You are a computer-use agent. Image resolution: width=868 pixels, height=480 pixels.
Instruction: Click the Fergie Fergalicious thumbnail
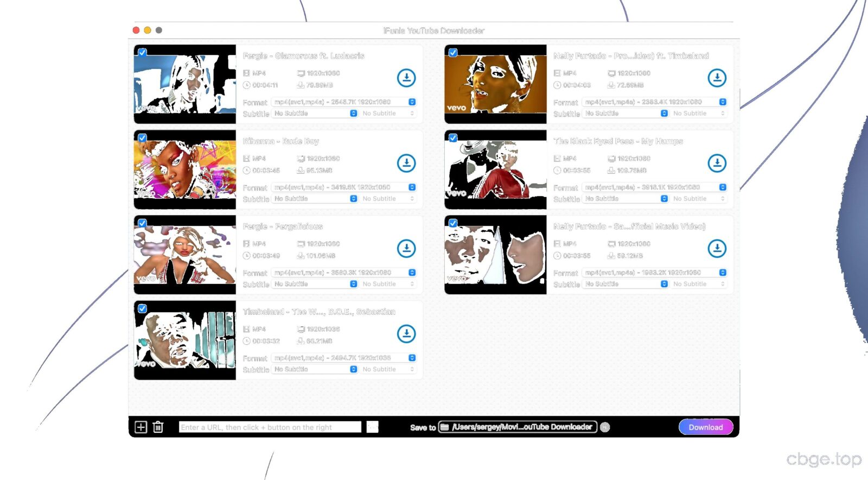coord(185,255)
